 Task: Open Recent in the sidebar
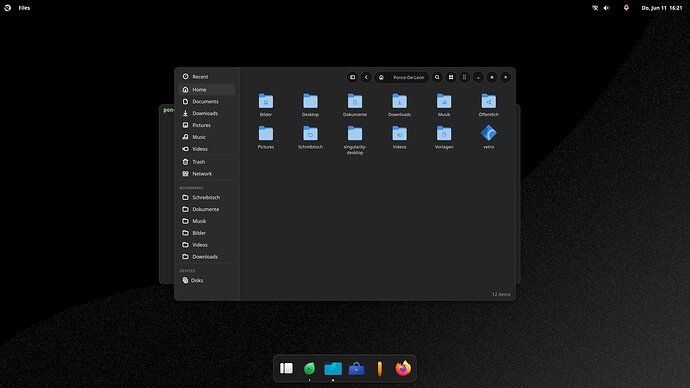tap(207, 77)
